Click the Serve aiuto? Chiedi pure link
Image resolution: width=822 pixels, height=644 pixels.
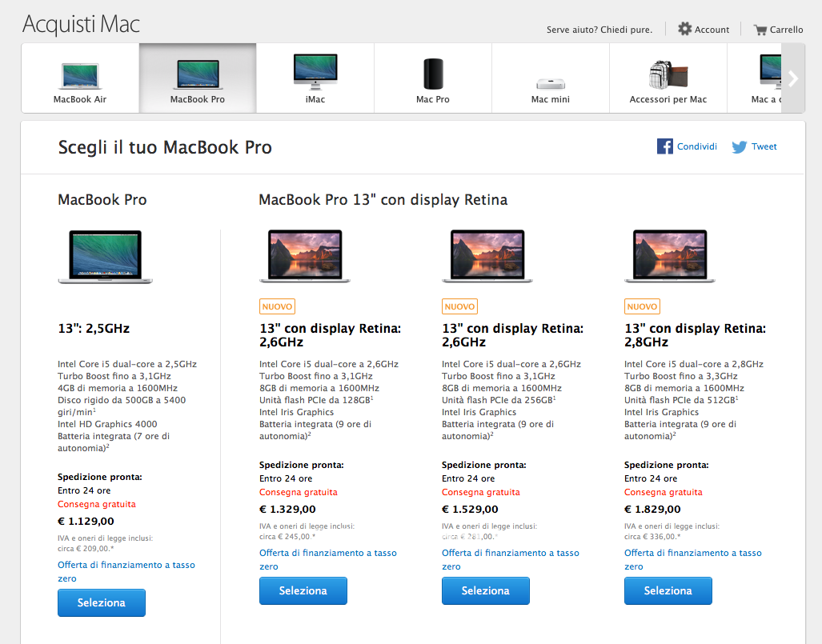599,30
